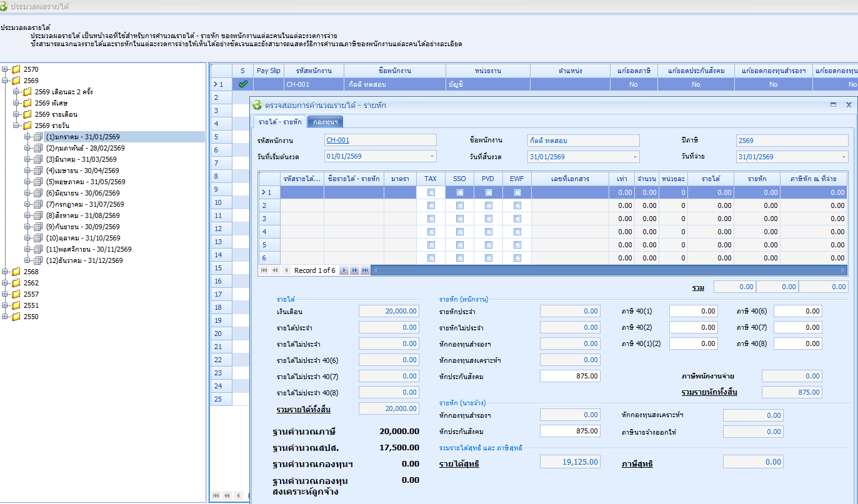Select the รายได้ - รายหัก tab
Viewport: 858px width, 504px height.
coord(279,122)
